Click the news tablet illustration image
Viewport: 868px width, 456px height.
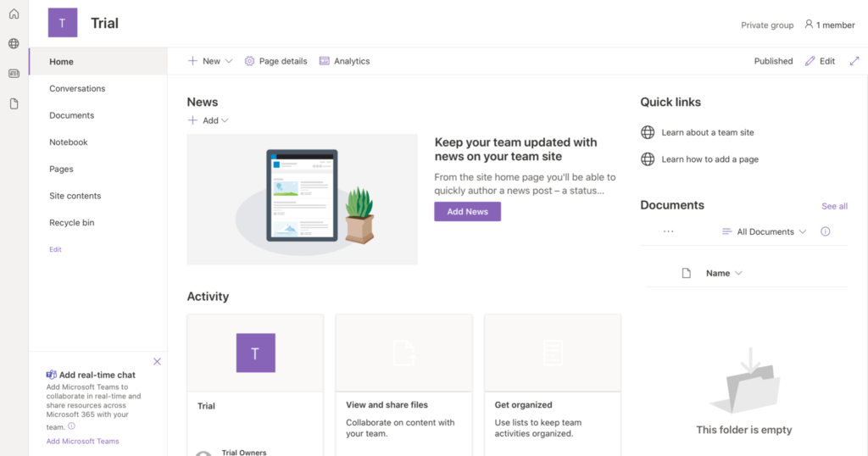click(303, 199)
